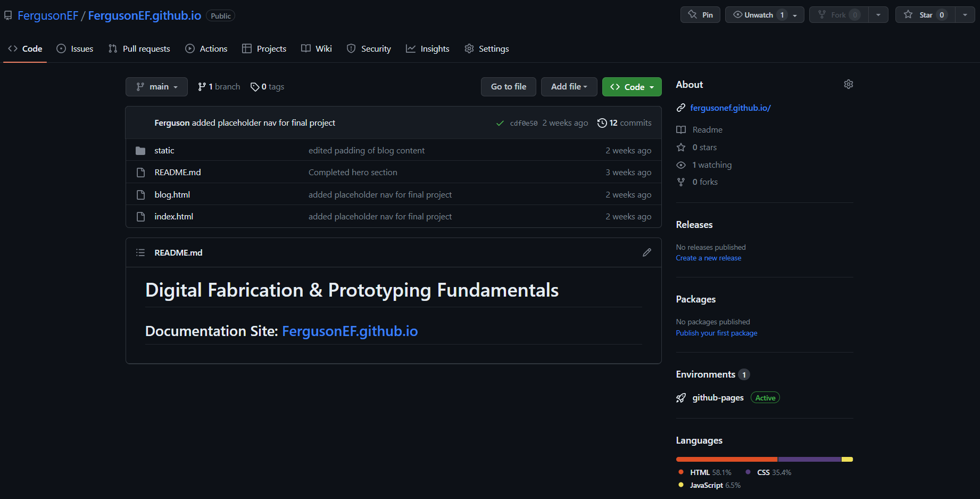Open the github-pages environment
980x499 pixels.
(x=718, y=398)
